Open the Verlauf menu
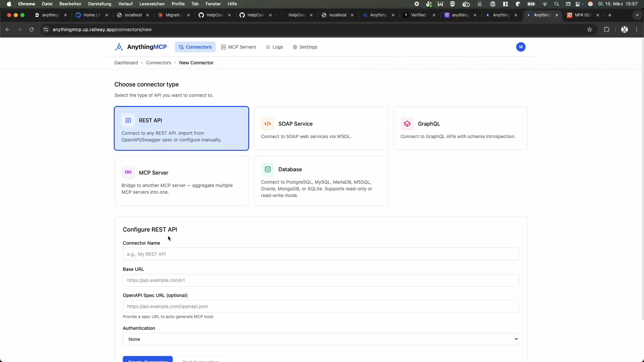This screenshot has height=362, width=644. point(125,4)
